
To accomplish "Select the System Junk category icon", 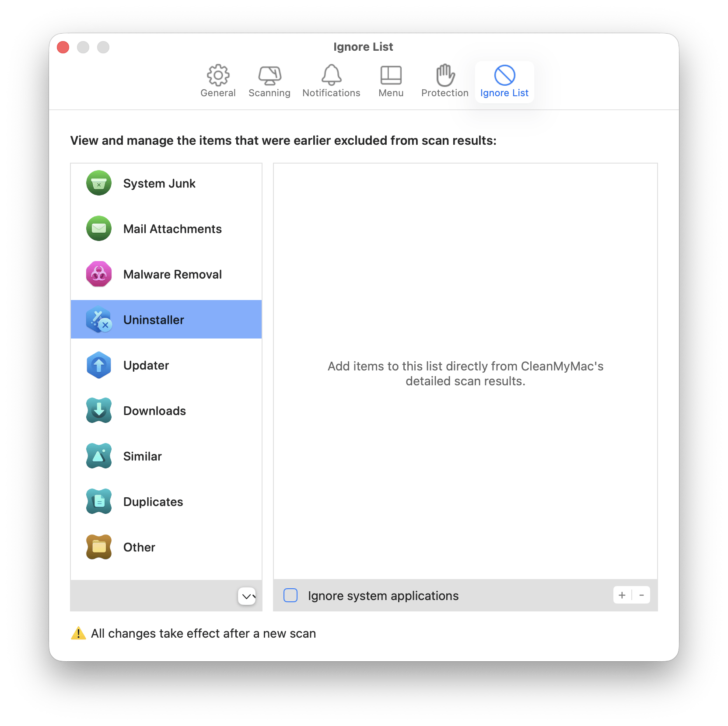I will click(98, 183).
